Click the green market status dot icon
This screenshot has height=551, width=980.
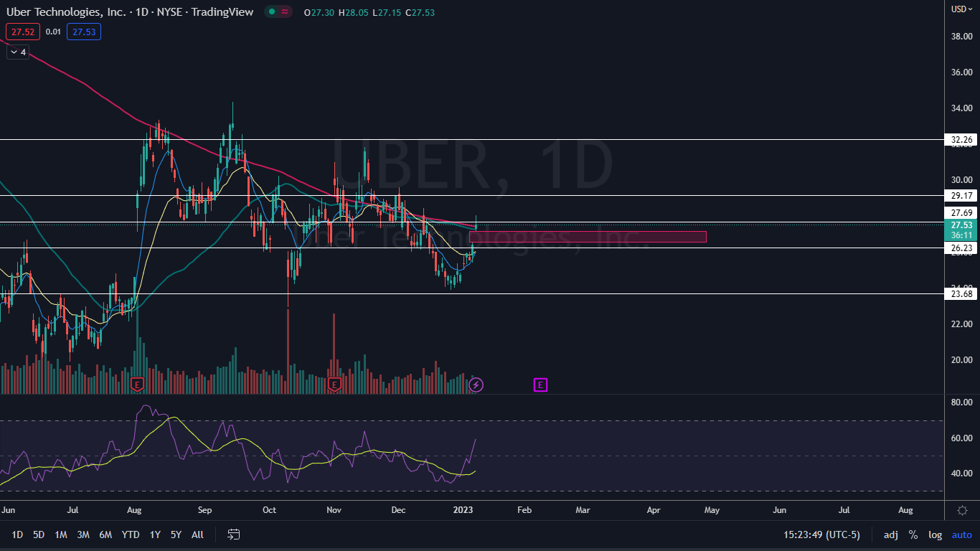pyautogui.click(x=272, y=12)
